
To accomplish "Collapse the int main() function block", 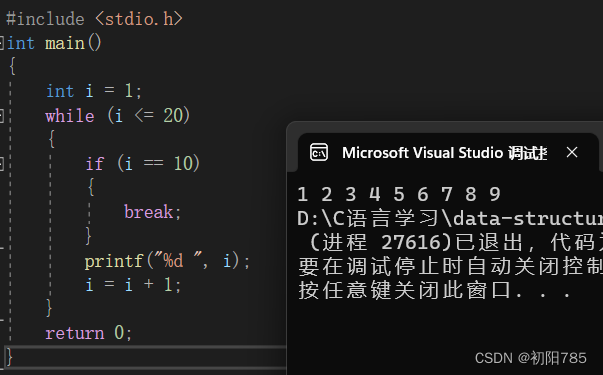I will (2, 43).
